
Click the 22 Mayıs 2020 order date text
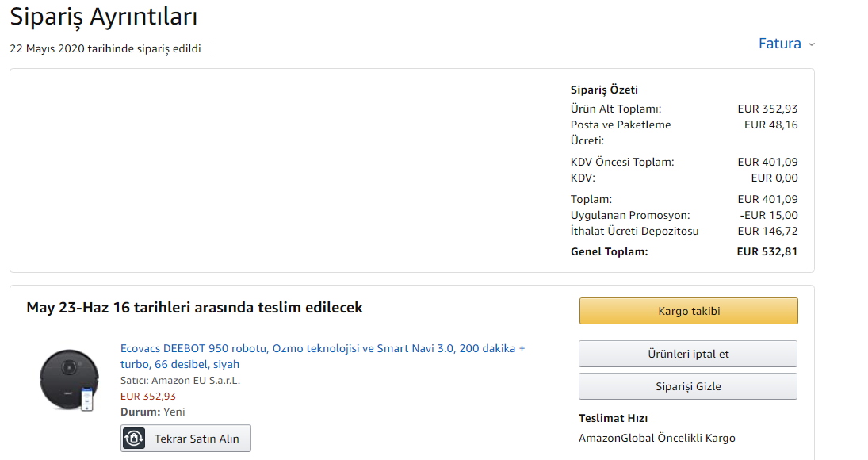click(x=105, y=48)
